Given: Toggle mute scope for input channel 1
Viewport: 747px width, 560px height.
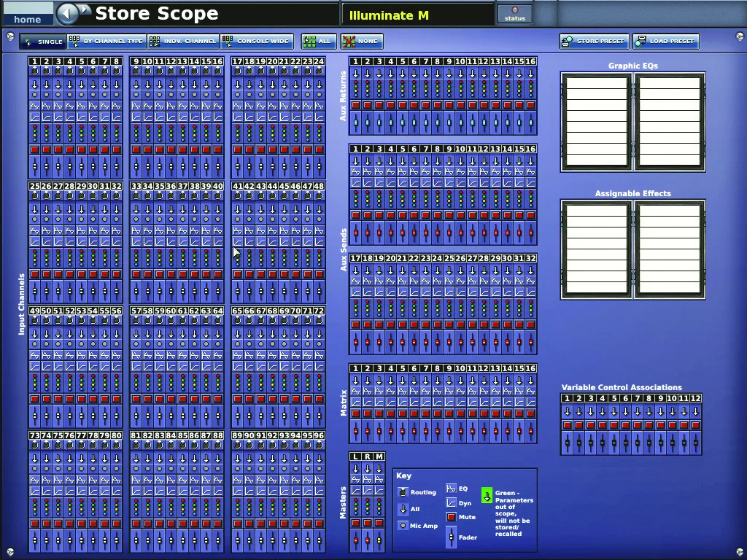Looking at the screenshot, I should (x=35, y=149).
